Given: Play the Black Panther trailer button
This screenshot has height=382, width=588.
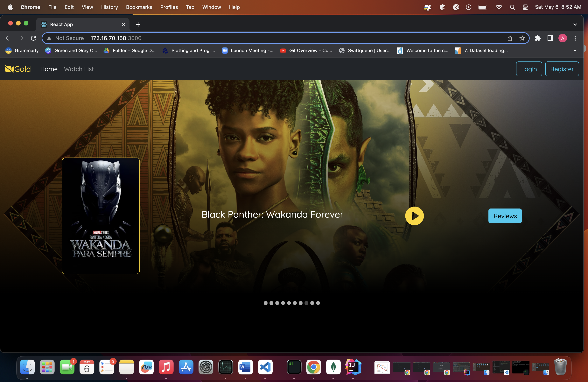Looking at the screenshot, I should 414,216.
